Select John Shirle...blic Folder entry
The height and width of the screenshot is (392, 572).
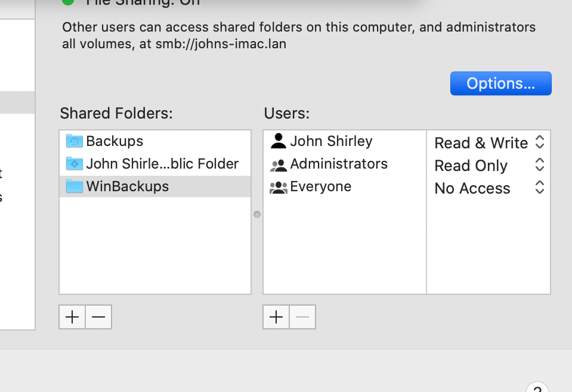(162, 164)
